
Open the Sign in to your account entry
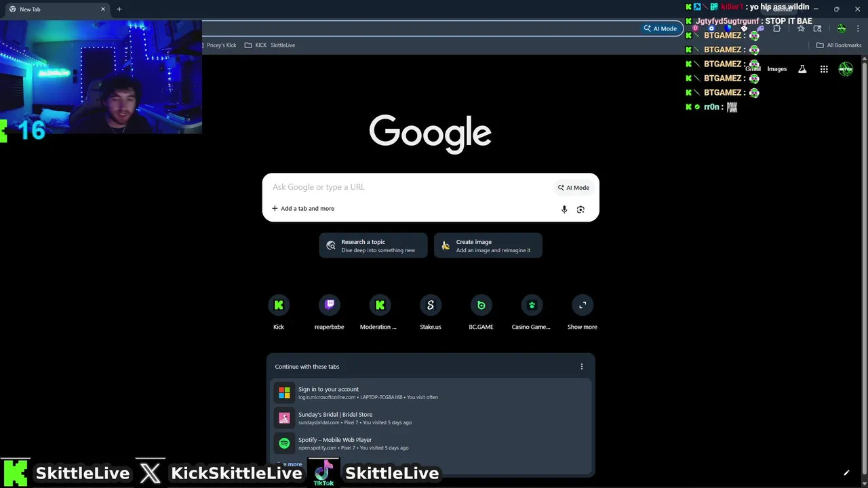click(431, 393)
